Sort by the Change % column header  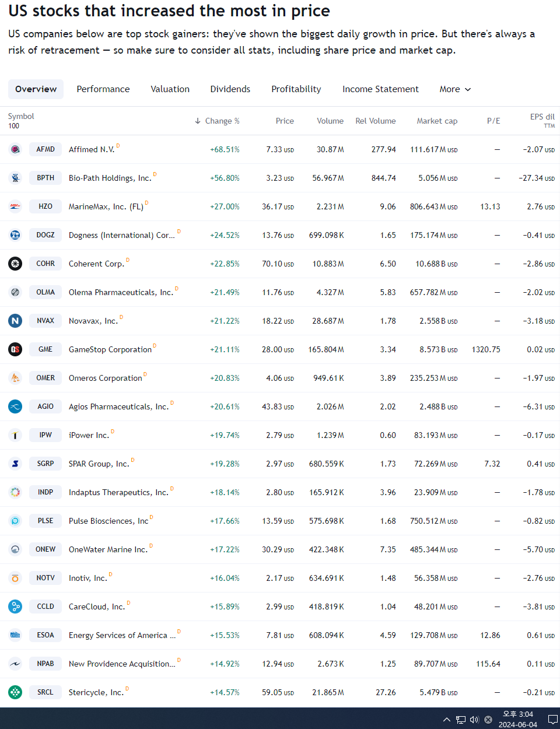[x=217, y=121]
